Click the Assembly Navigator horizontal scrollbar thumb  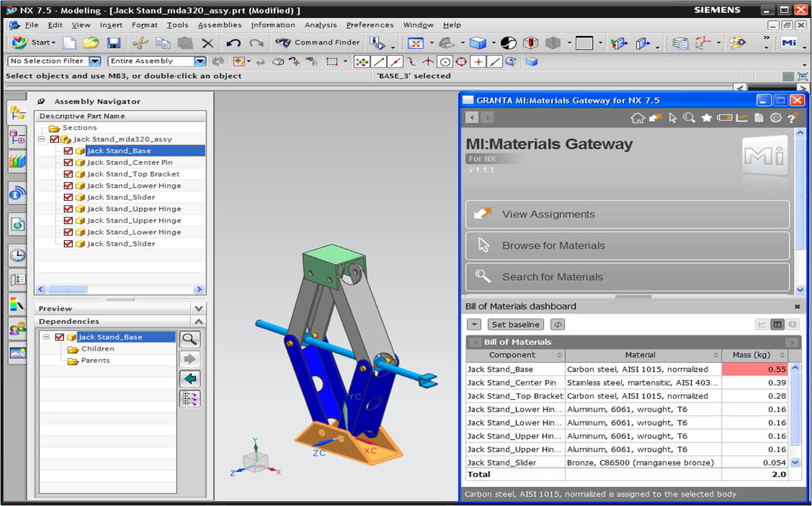point(67,289)
